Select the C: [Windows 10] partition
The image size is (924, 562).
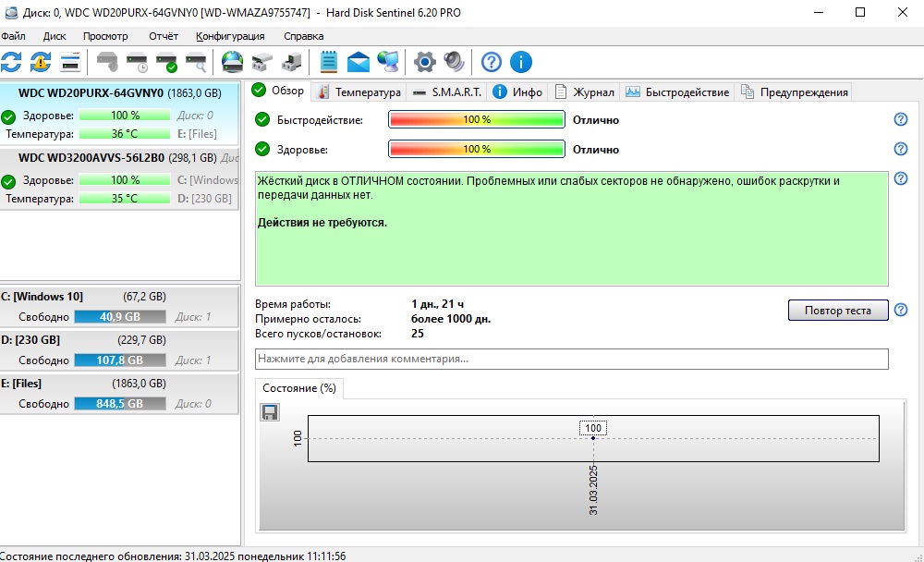point(119,307)
